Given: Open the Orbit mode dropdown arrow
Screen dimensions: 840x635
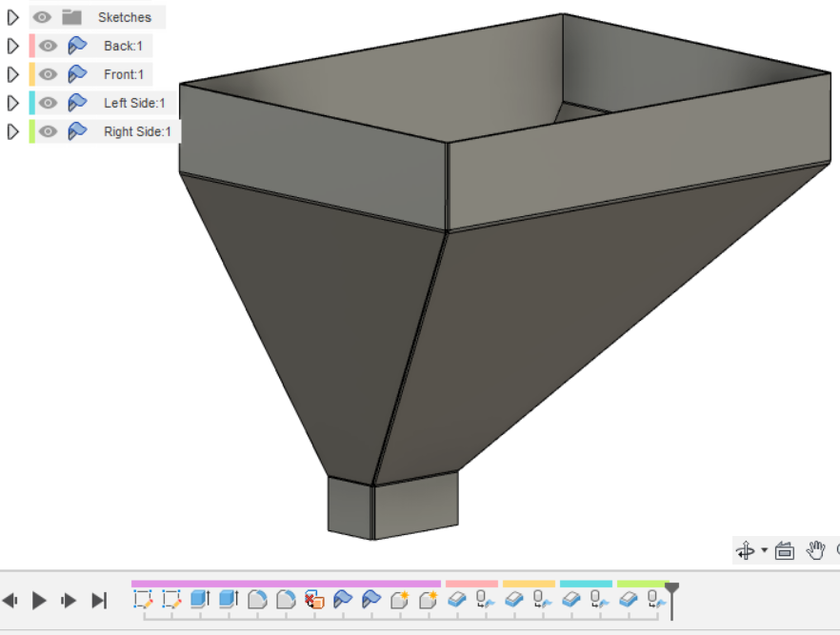Looking at the screenshot, I should point(764,550).
